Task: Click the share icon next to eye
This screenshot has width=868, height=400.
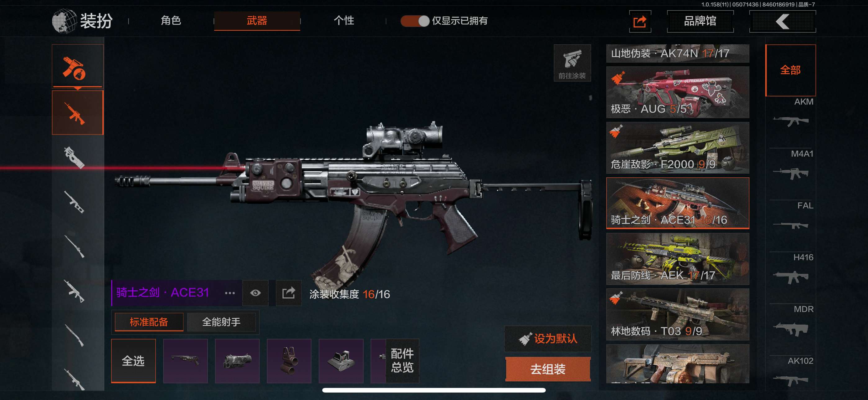Action: click(x=288, y=293)
